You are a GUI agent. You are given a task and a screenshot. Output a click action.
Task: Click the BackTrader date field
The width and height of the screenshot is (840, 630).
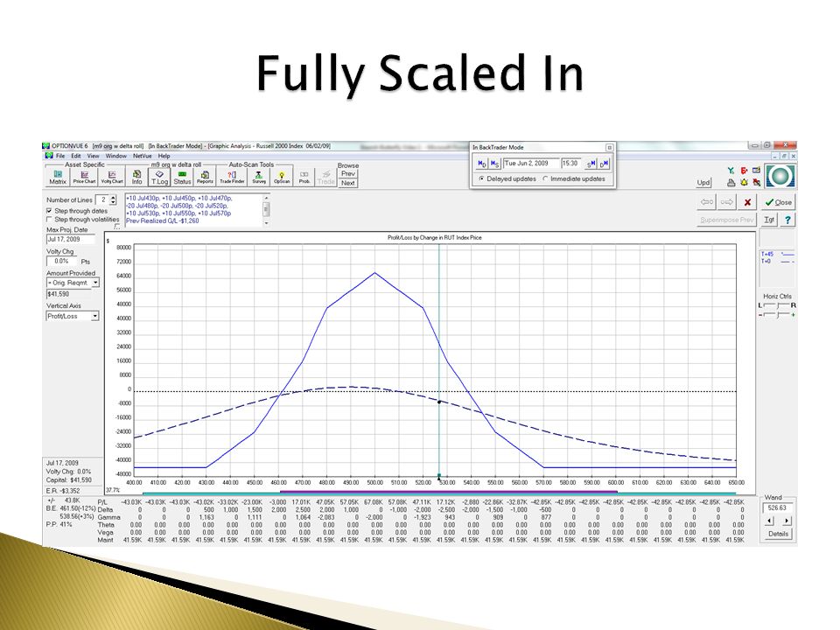531,164
